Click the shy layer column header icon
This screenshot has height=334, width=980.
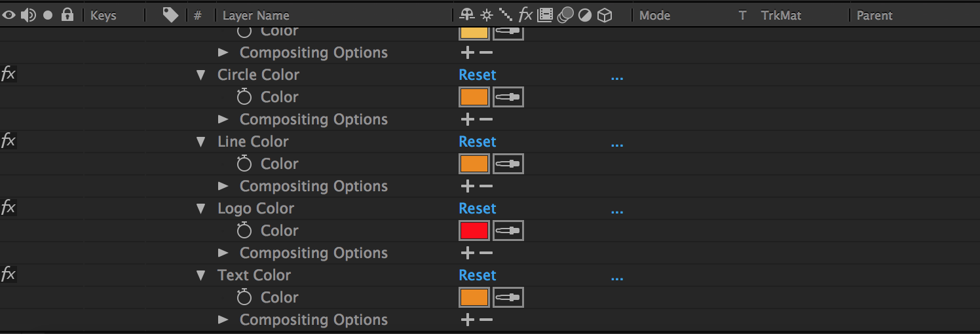(466, 15)
